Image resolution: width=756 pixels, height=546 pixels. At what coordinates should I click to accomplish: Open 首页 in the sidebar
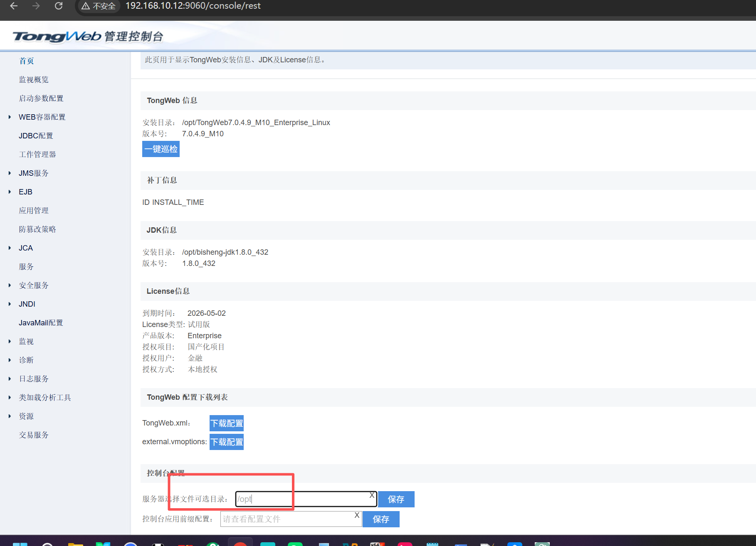(x=27, y=61)
